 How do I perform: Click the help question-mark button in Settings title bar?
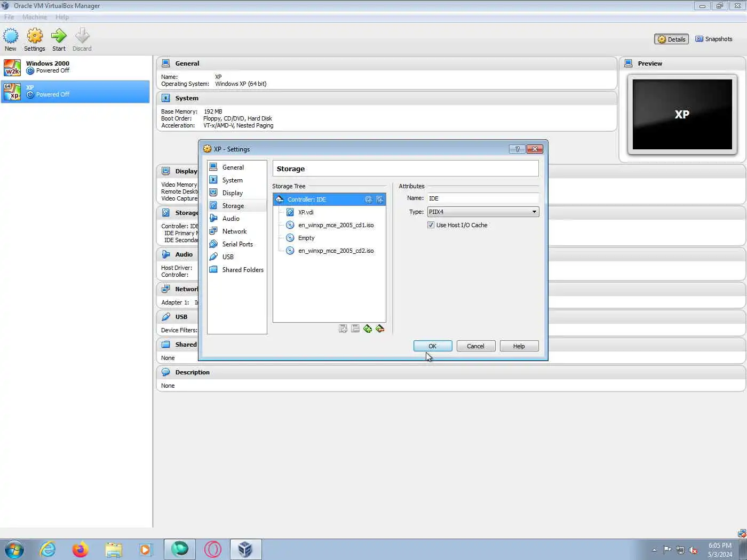click(517, 149)
